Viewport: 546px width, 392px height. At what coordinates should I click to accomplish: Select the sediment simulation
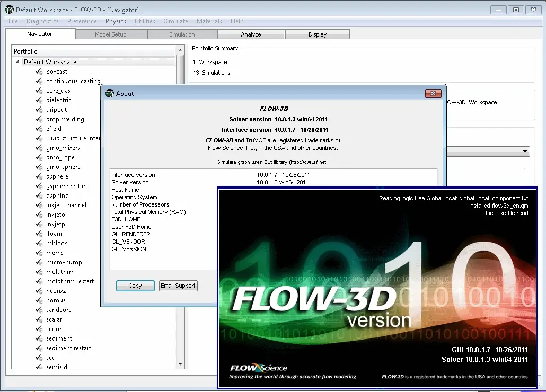click(x=59, y=338)
